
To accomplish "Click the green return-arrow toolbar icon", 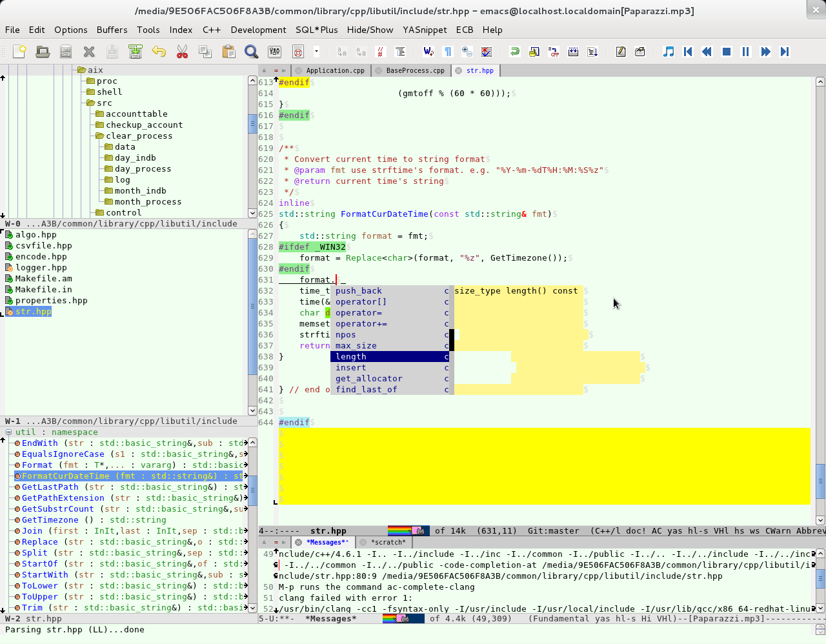I will point(515,52).
